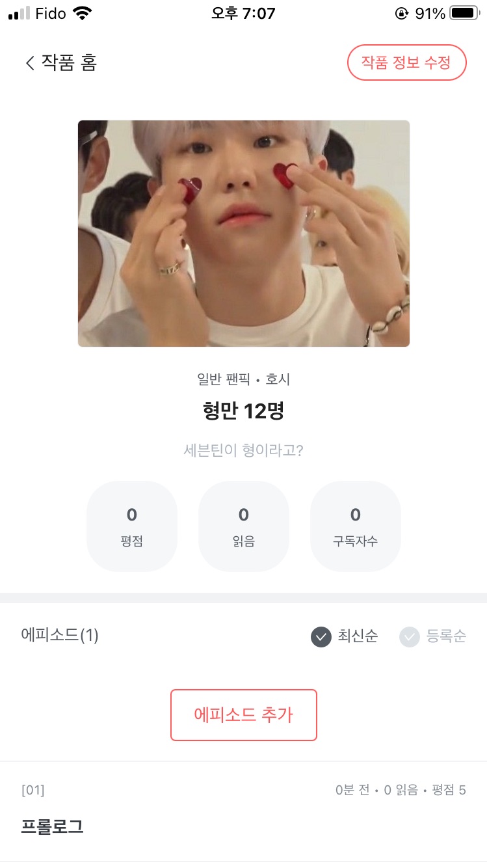
Task: Tap the Wi-Fi icon in status bar
Action: tap(83, 13)
